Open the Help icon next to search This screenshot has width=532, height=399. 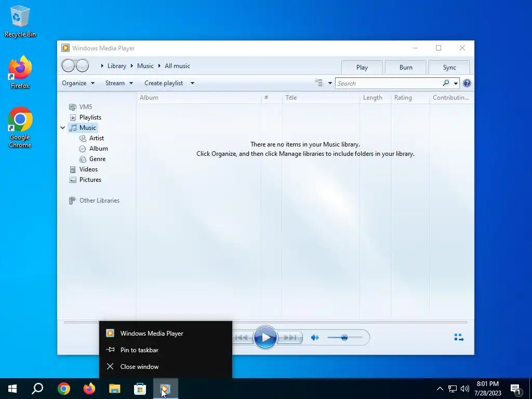tap(467, 83)
